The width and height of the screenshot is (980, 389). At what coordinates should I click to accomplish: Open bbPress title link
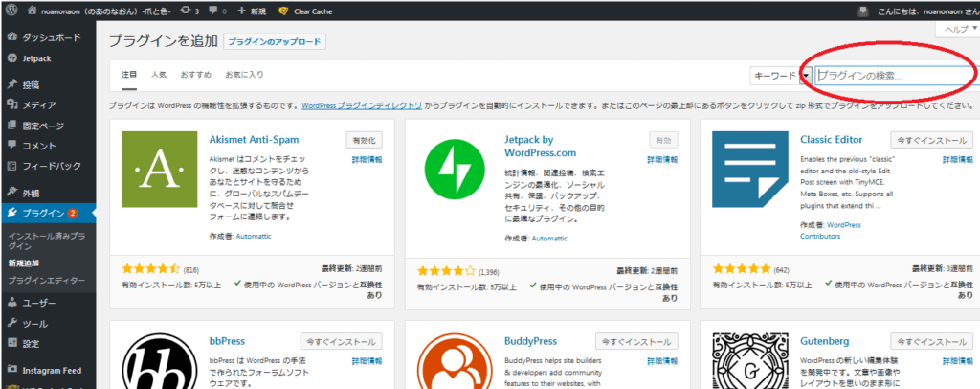tap(227, 341)
